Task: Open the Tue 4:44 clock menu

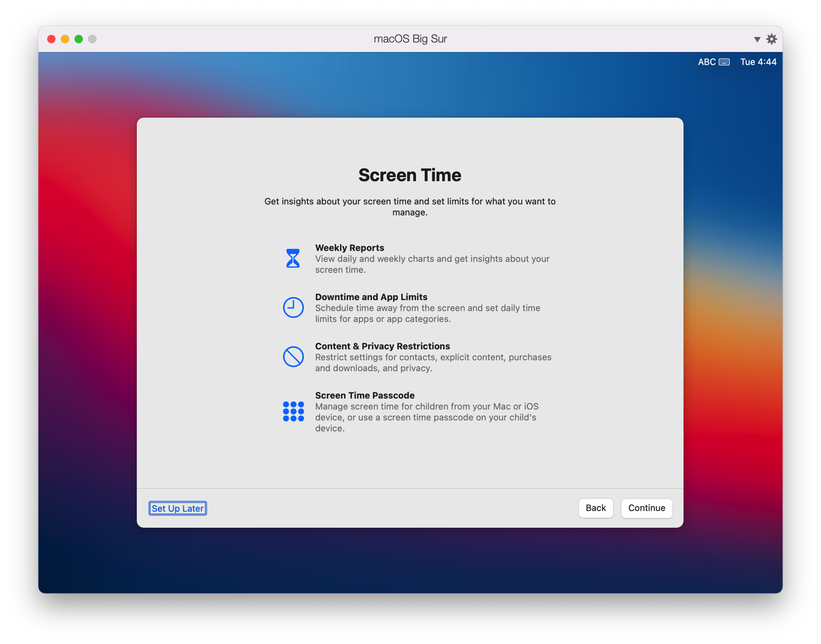Action: coord(758,62)
